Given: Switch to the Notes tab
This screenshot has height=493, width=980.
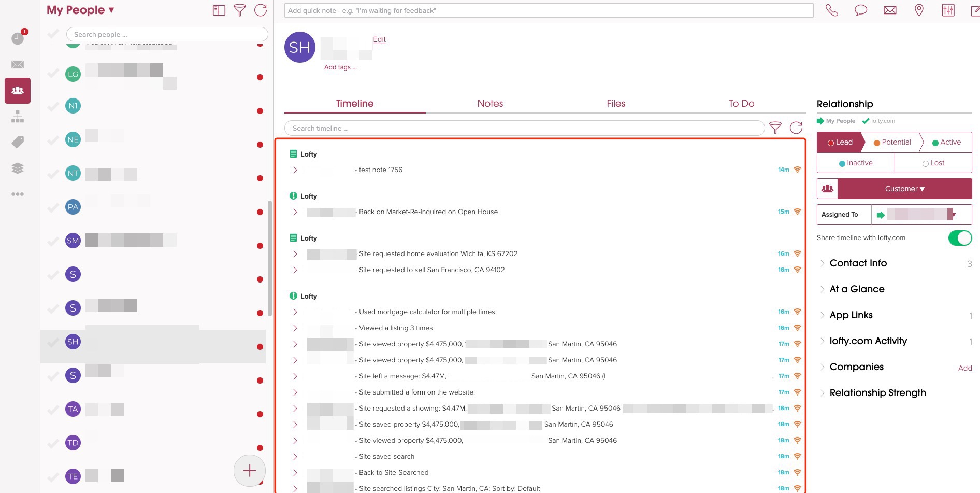Looking at the screenshot, I should [490, 104].
